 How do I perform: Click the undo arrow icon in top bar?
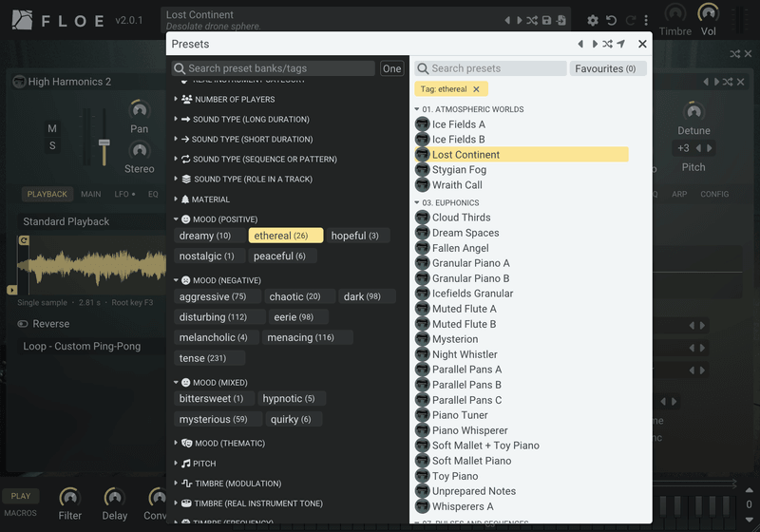tap(611, 20)
